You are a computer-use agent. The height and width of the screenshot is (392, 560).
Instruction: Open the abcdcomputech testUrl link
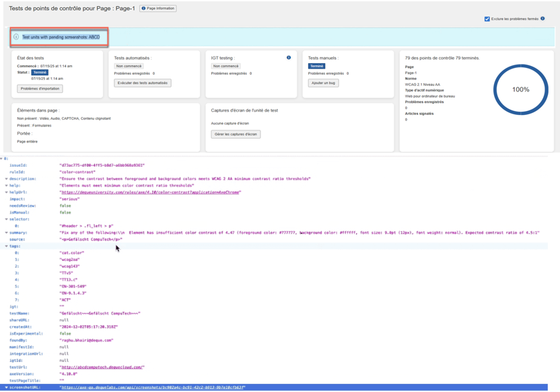[102, 367]
